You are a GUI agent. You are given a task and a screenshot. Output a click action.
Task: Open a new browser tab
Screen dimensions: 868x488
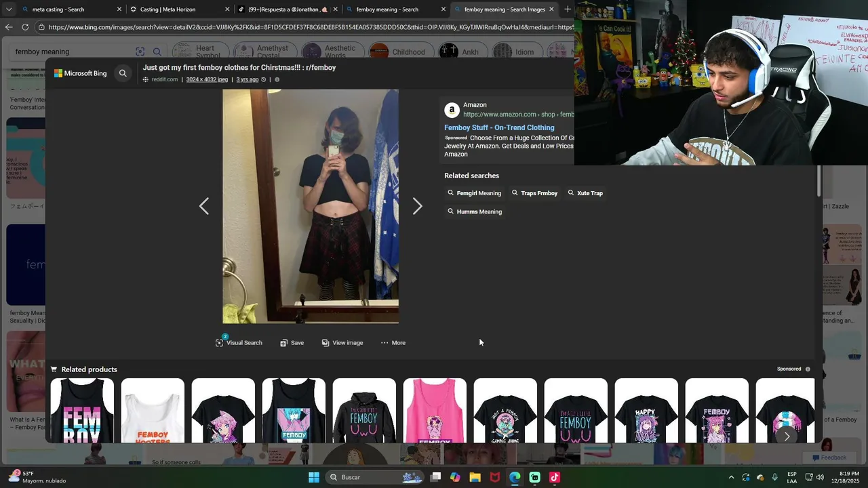(x=568, y=9)
